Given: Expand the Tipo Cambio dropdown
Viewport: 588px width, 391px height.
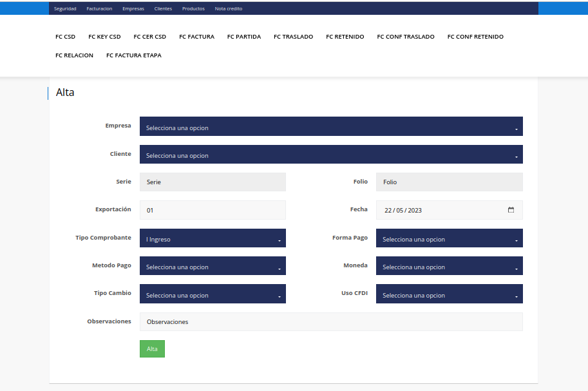Looking at the screenshot, I should click(x=213, y=294).
